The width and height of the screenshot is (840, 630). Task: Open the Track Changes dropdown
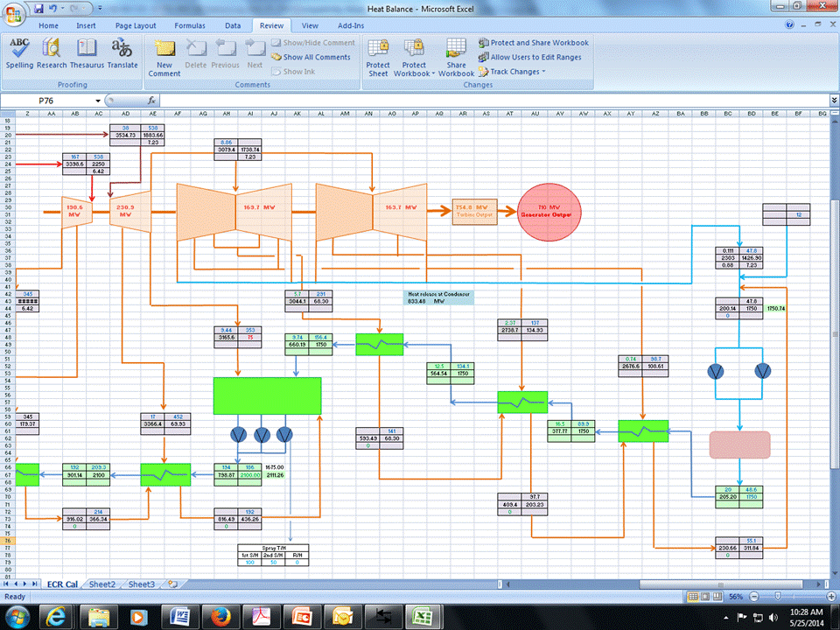[x=512, y=71]
